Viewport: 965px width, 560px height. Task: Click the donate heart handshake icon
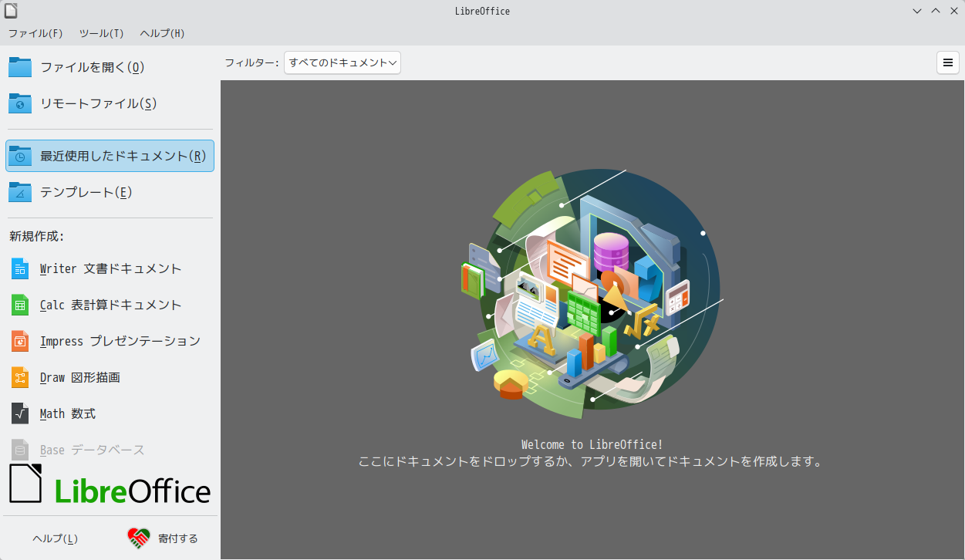coord(139,538)
